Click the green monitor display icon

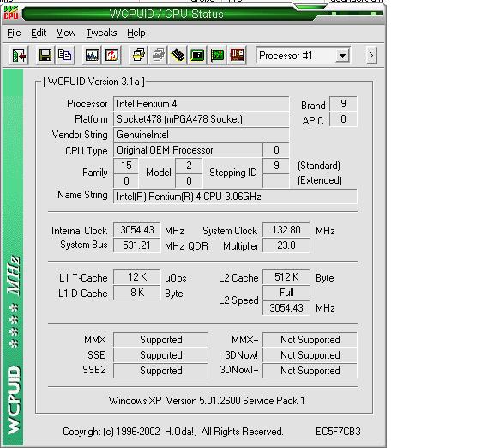tap(197, 56)
